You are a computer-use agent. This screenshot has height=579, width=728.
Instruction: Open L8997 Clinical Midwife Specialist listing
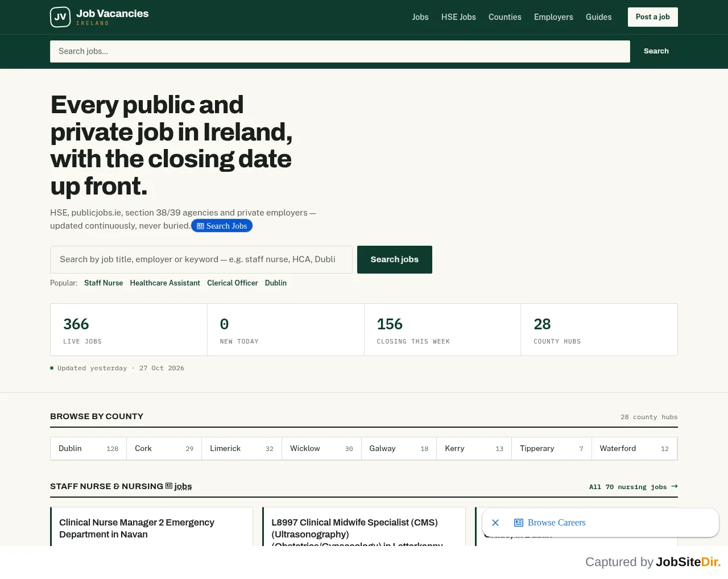coord(357,533)
